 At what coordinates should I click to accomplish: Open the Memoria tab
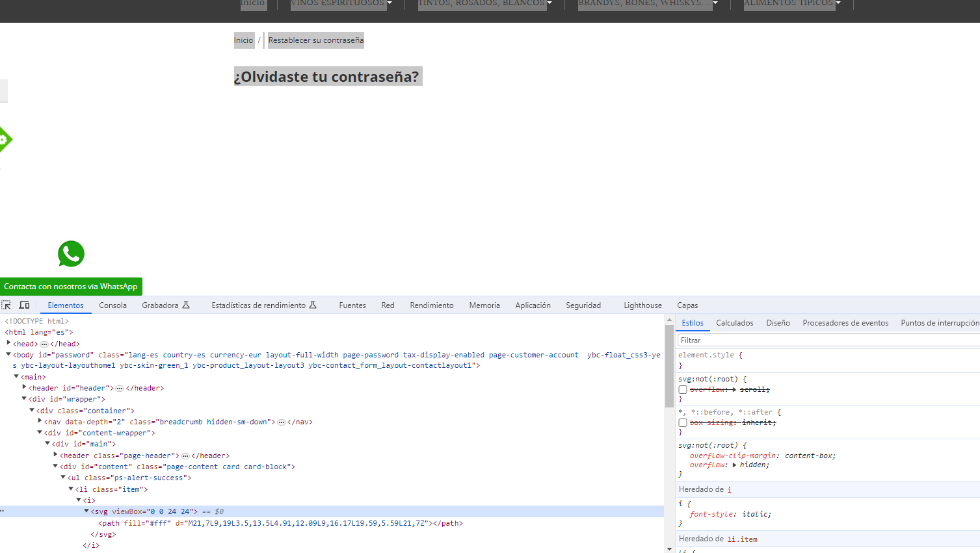[x=484, y=305]
